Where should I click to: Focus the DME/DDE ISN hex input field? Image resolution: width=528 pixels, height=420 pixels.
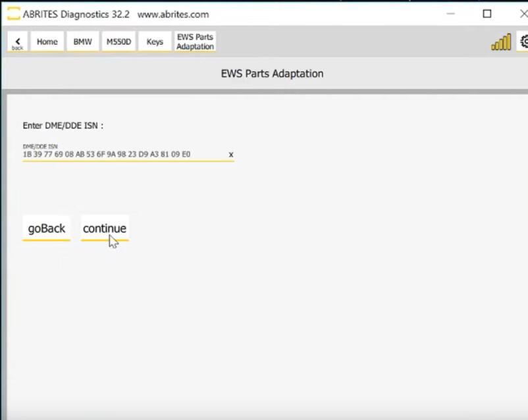[122, 155]
